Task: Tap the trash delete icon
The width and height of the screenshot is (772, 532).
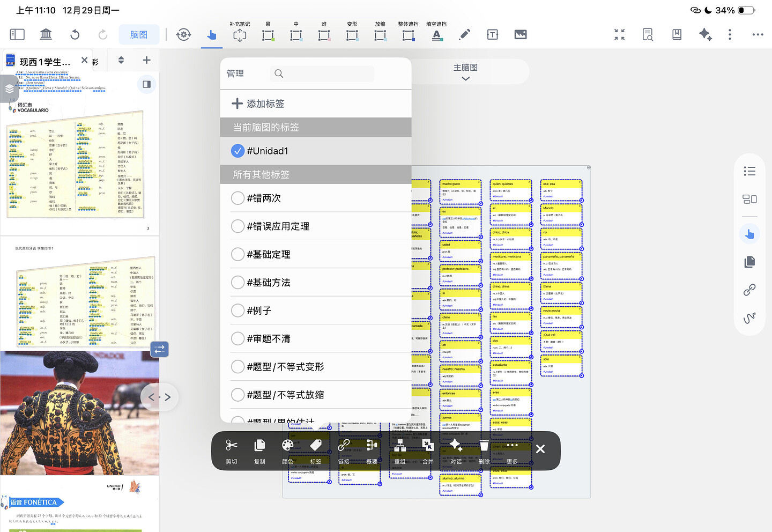Action: tap(484, 446)
